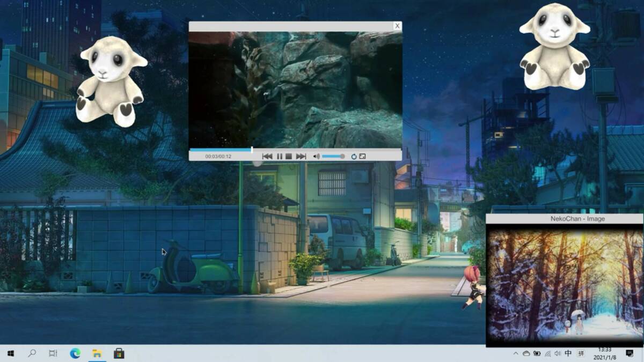644x362 pixels.
Task: Stop the video playback
Action: pyautogui.click(x=288, y=156)
